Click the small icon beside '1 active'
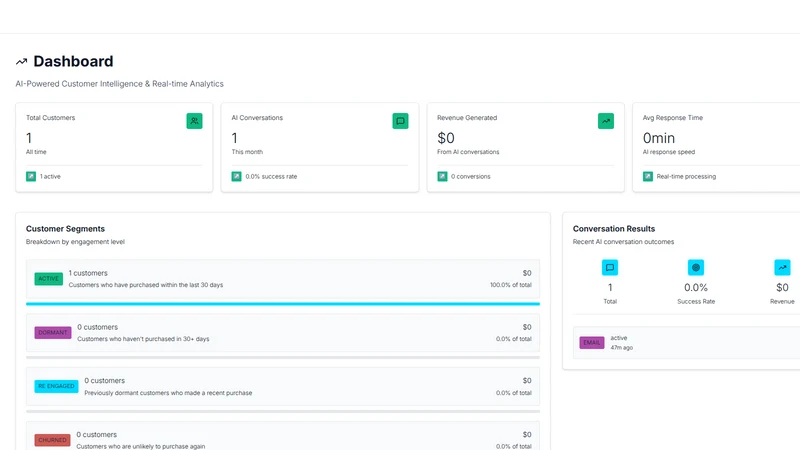Screen dimensions: 800x450 click(x=31, y=177)
